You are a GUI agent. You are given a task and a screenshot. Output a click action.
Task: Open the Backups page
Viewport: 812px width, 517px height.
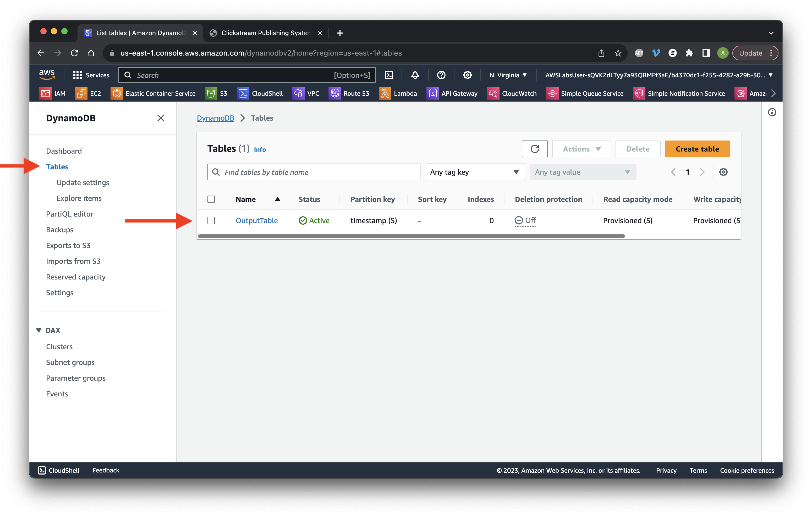tap(59, 229)
